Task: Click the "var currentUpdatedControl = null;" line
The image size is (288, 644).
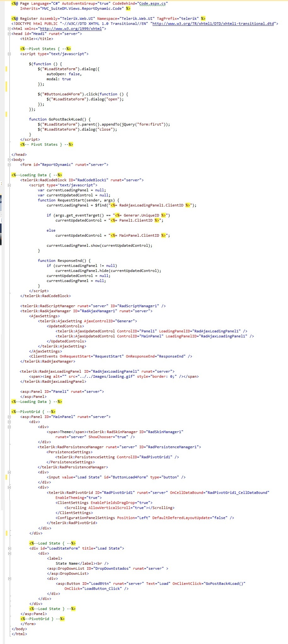Action: [74, 195]
